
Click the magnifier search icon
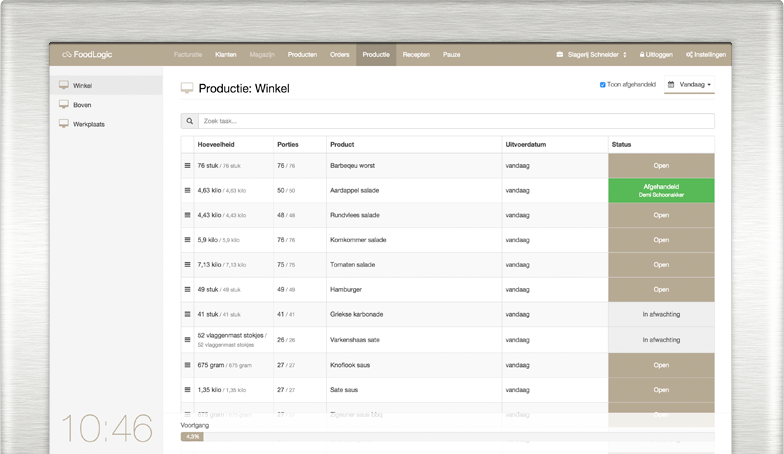click(190, 121)
